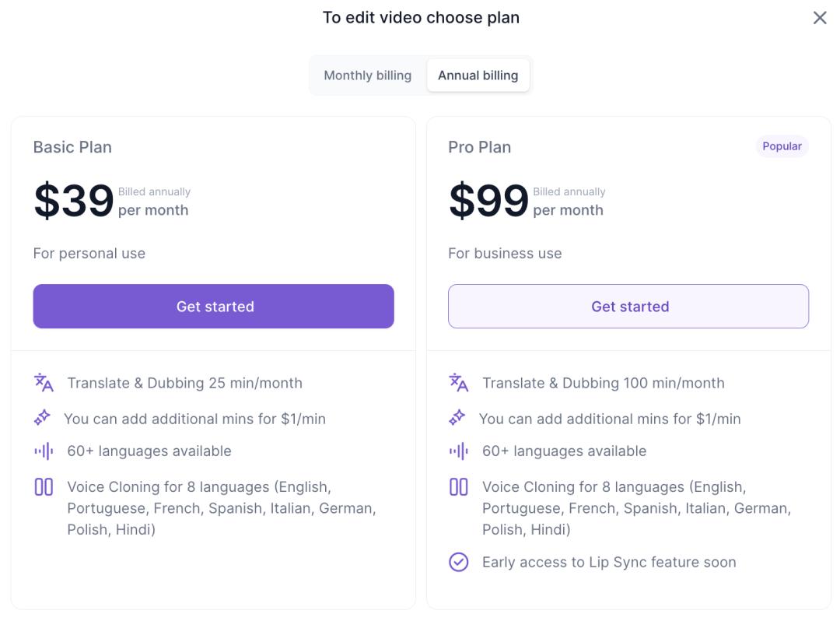Click the sparkle icon under Pro Plan

(x=457, y=418)
